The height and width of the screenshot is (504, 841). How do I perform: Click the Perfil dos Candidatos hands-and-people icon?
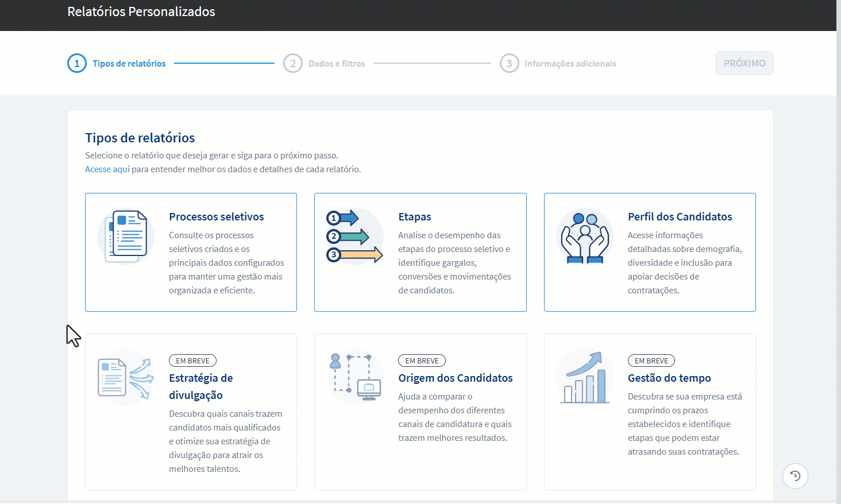coord(584,235)
